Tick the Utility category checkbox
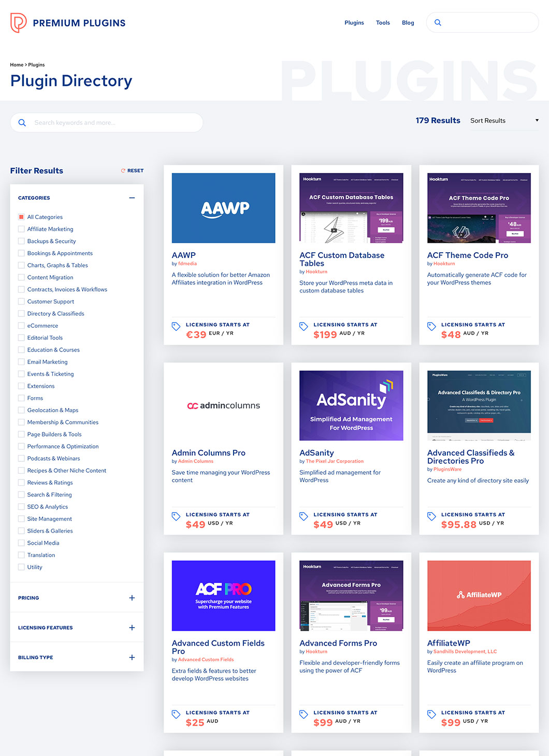Viewport: 549px width, 756px height. pos(21,567)
